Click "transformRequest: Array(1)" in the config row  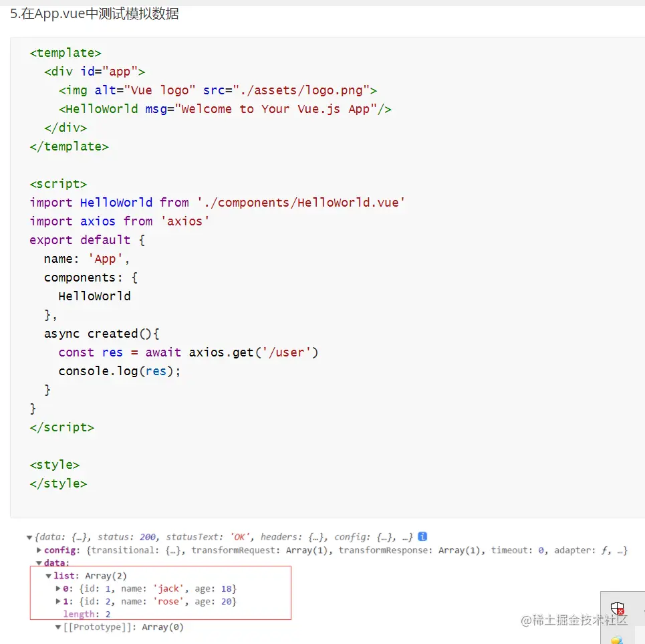pyautogui.click(x=260, y=550)
